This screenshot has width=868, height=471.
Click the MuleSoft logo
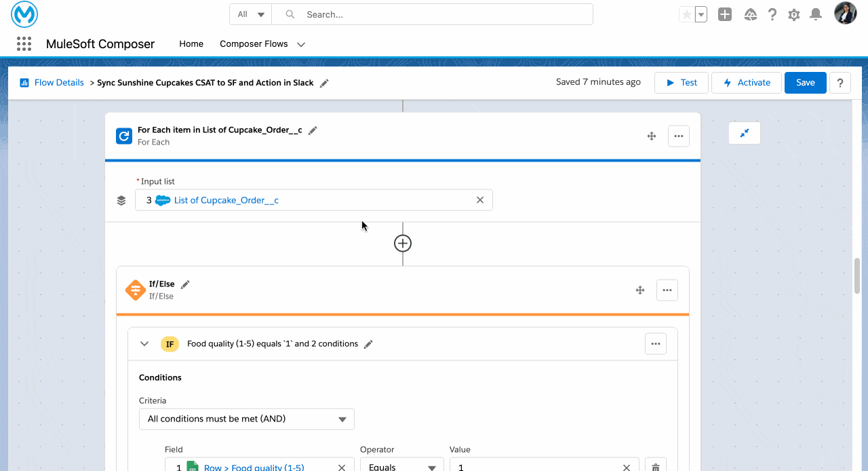click(x=24, y=14)
